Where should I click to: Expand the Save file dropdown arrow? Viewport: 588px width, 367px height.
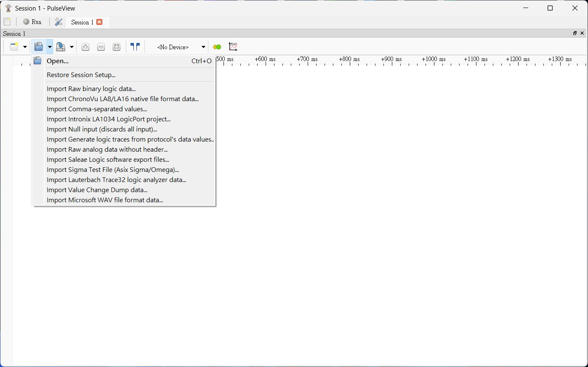(72, 47)
